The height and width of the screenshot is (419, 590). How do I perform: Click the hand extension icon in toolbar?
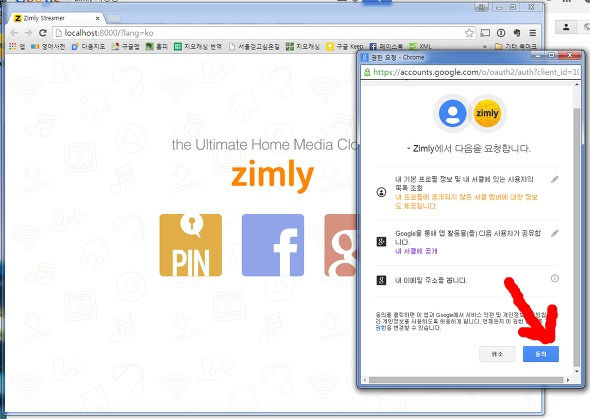tap(517, 33)
